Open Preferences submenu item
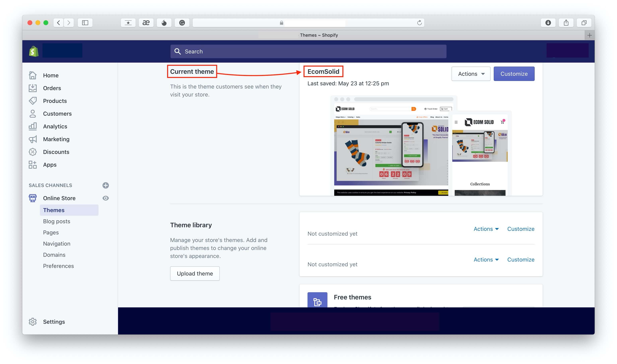 click(58, 266)
